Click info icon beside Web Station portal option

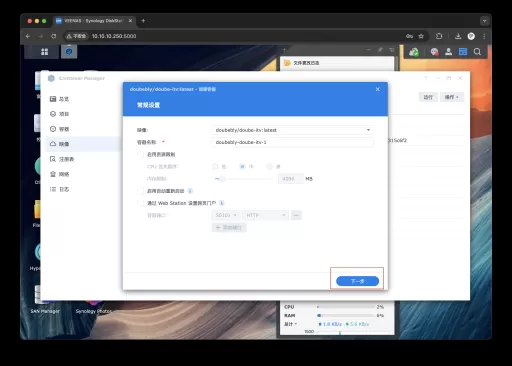click(222, 203)
